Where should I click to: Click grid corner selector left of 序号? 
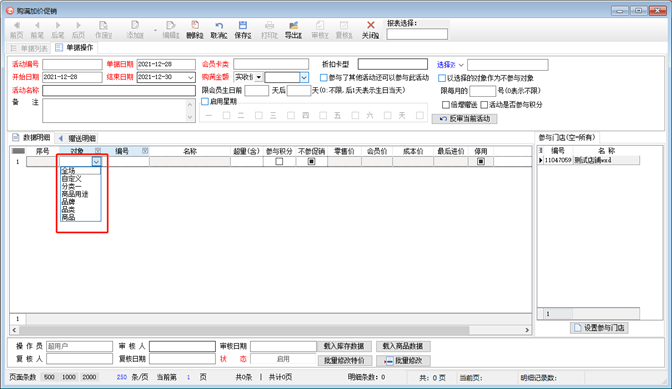tap(18, 151)
